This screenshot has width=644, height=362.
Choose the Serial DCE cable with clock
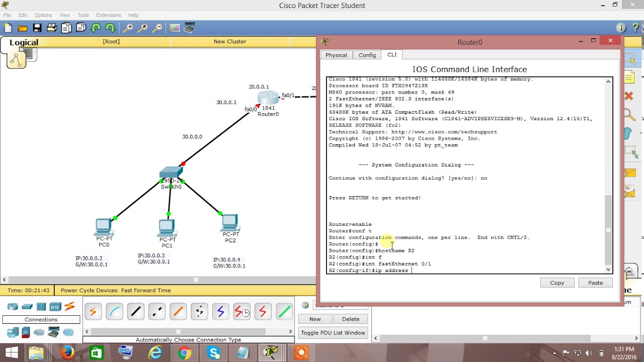click(x=242, y=312)
